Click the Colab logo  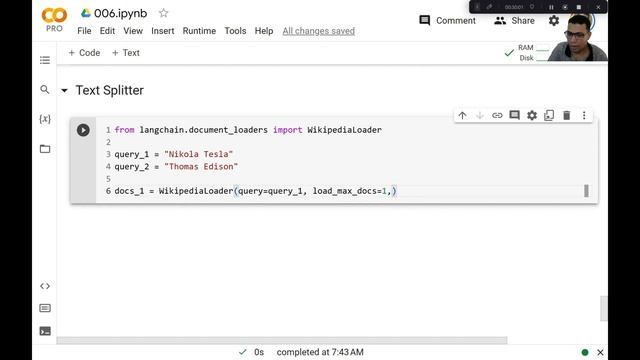click(x=54, y=16)
